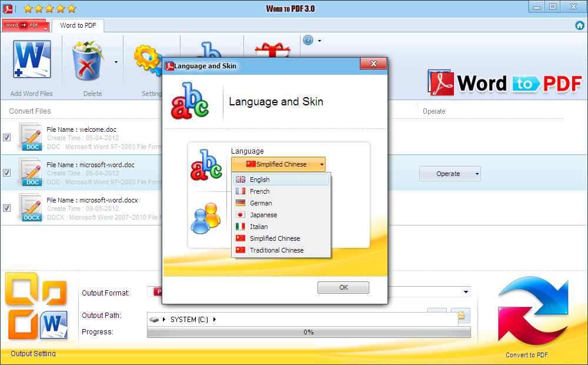Choose German from the language list
588x365 pixels.
pos(281,203)
